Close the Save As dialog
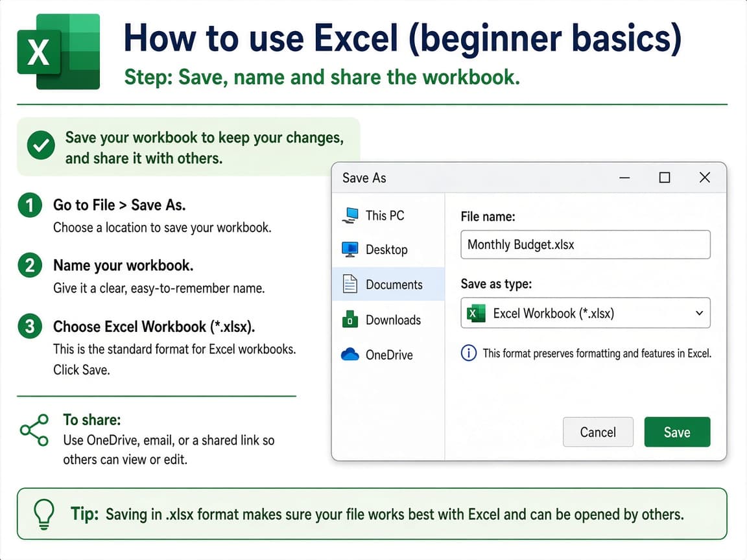Viewport: 747px width, 560px height. (705, 178)
